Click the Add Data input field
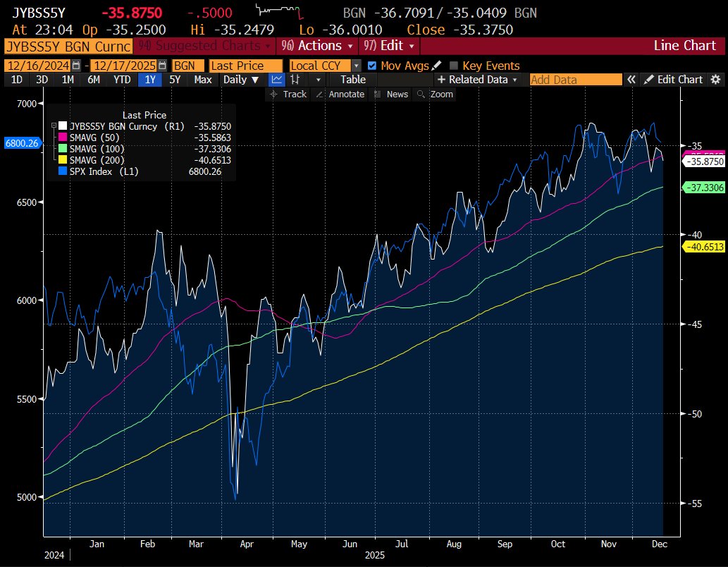Image resolution: width=728 pixels, height=567 pixels. 574,80
